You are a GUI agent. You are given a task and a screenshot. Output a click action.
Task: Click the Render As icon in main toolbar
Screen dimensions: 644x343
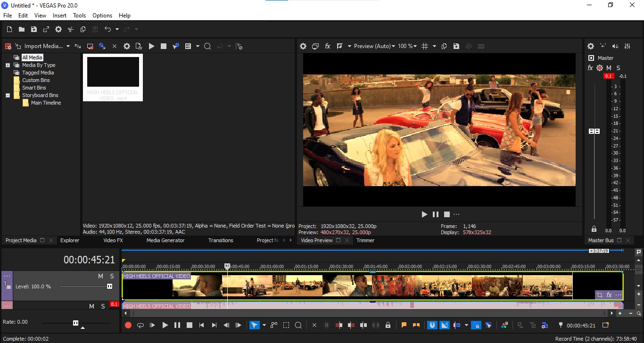(46, 29)
